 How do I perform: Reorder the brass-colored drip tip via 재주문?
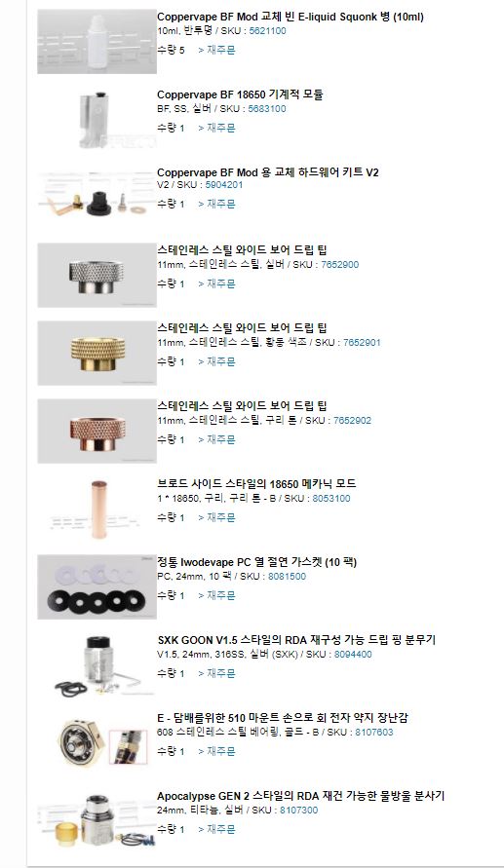[x=216, y=362]
